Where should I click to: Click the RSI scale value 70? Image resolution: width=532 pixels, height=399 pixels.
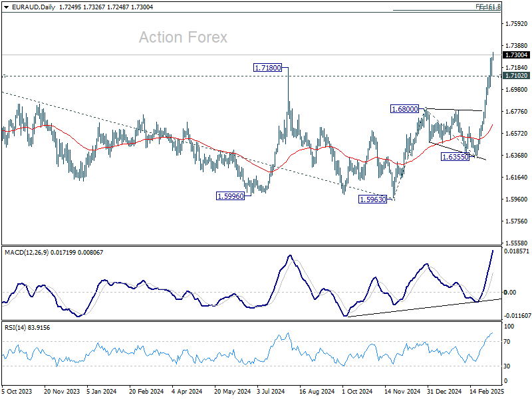pos(507,342)
